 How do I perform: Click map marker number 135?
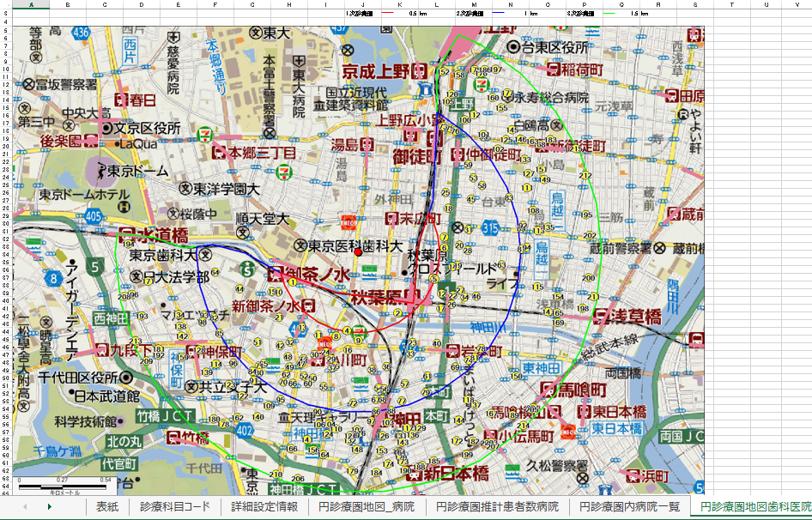tap(550, 227)
